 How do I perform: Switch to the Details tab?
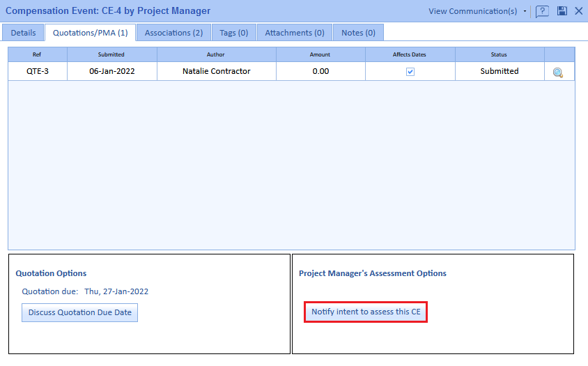pos(23,33)
